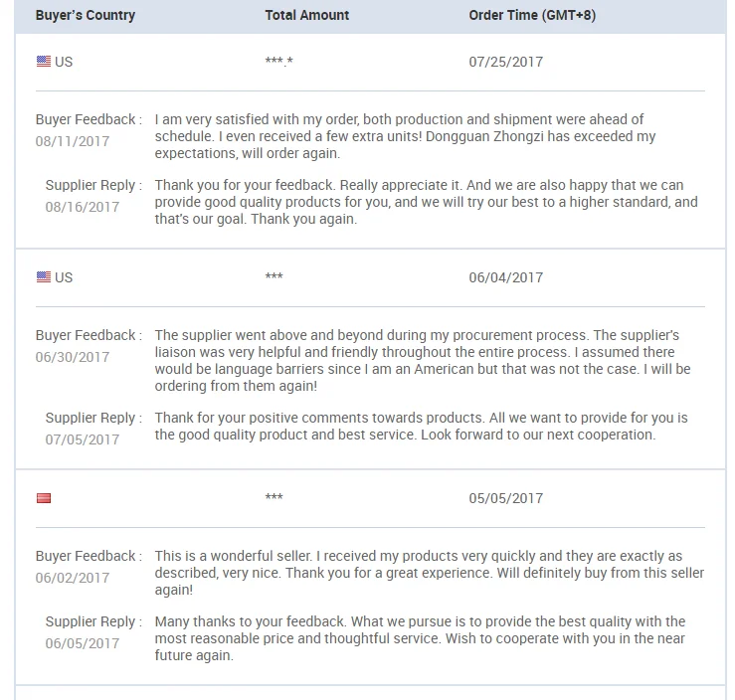This screenshot has height=700, width=735.
Task: Click the "This is a wonderful seller" review
Action: pos(429,573)
